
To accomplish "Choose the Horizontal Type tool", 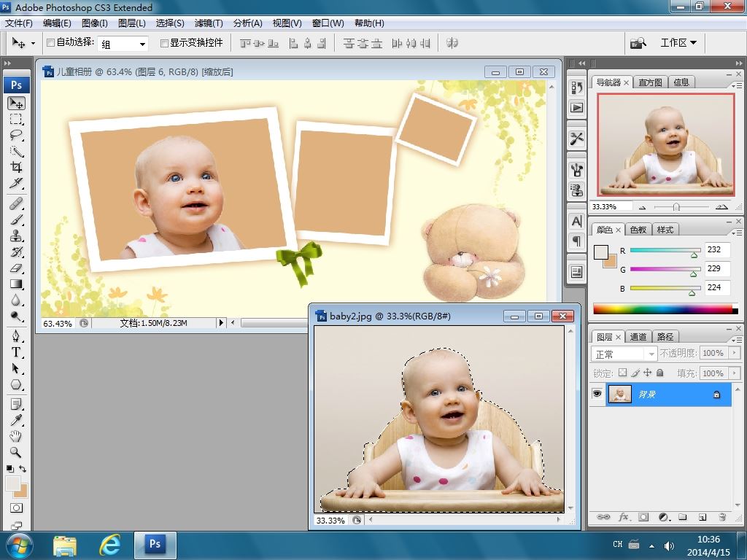I will pyautogui.click(x=16, y=352).
